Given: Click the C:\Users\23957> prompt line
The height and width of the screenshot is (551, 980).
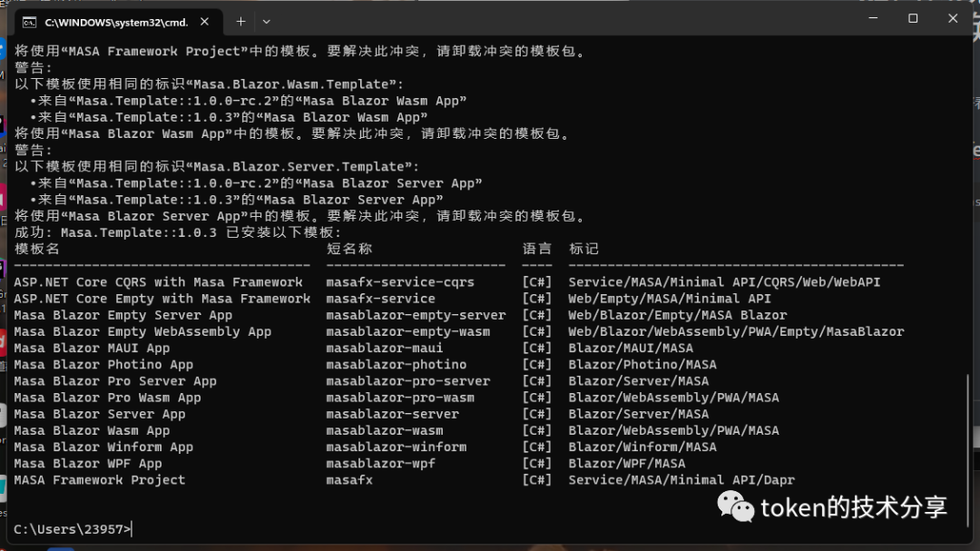Looking at the screenshot, I should point(73,529).
